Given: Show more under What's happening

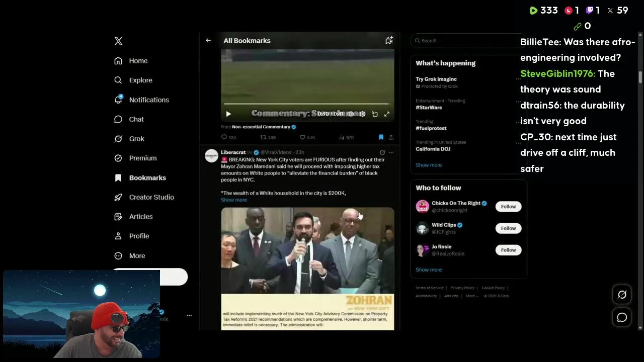Looking at the screenshot, I should point(429,165).
